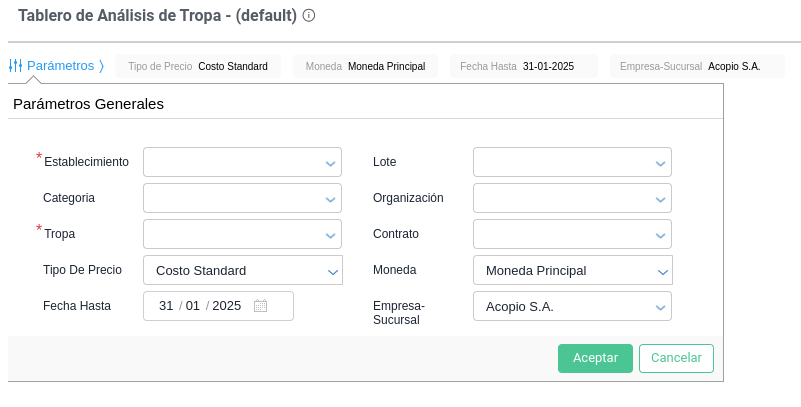This screenshot has width=801, height=407.
Task: Click the Cancelar button
Action: [x=676, y=358]
